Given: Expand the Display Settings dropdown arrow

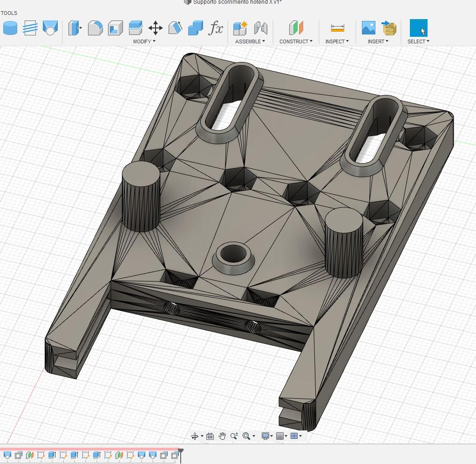Looking at the screenshot, I should [272, 437].
